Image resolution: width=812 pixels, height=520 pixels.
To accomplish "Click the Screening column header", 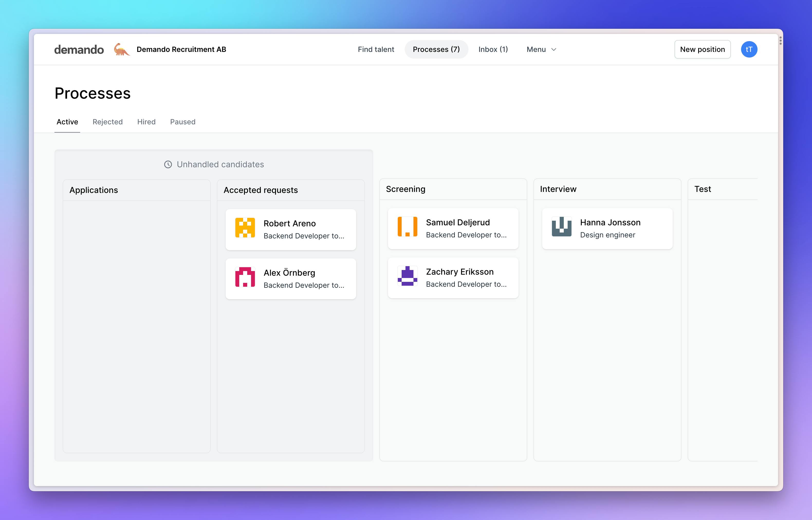I will [x=453, y=189].
